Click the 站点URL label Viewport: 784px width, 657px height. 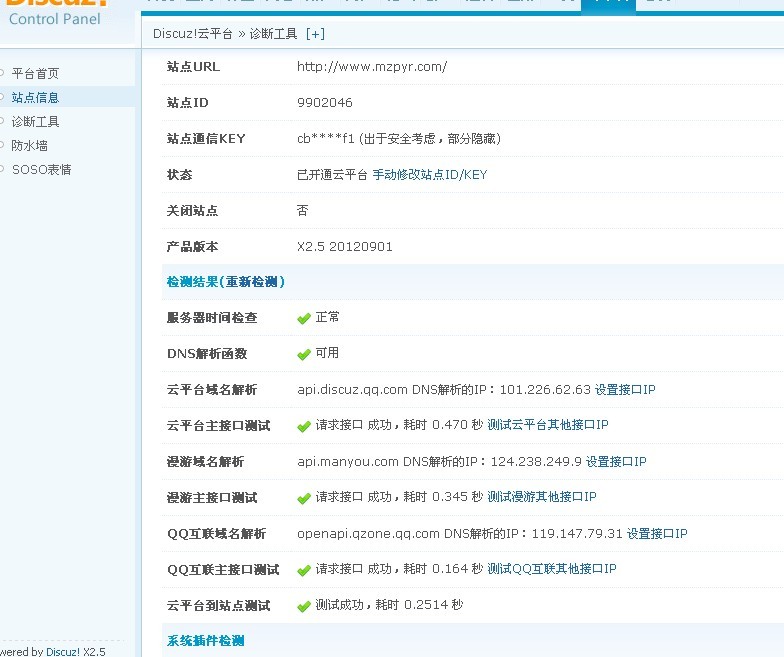click(193, 66)
